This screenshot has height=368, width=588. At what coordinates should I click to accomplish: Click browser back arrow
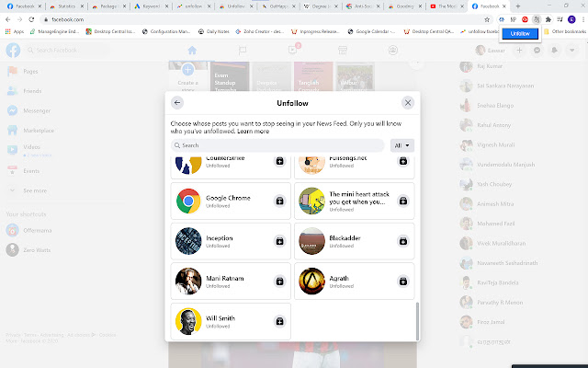8,19
